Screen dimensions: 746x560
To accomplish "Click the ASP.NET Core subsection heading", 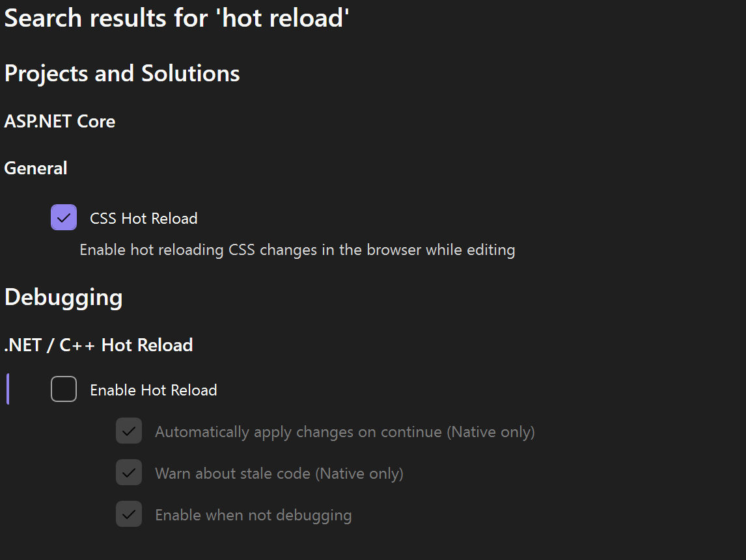I will pos(59,122).
